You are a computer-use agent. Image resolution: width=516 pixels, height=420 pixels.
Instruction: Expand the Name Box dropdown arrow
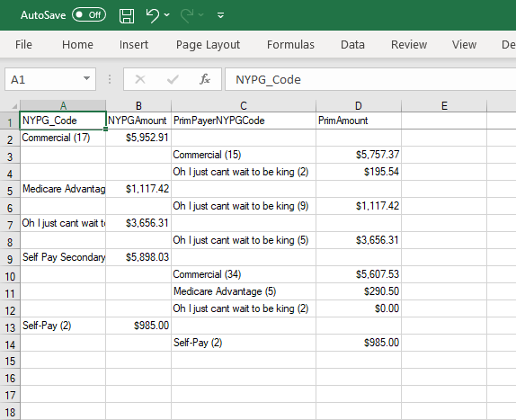[86, 78]
